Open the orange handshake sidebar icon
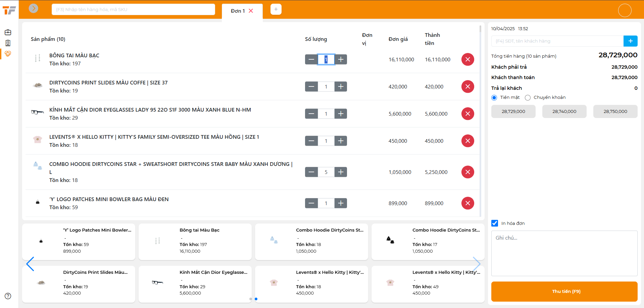Viewport: 644px width, 308px height. 8,54
